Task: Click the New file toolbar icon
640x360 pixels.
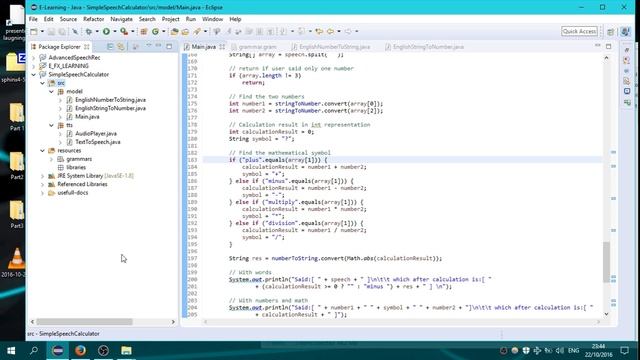Action: click(x=34, y=31)
